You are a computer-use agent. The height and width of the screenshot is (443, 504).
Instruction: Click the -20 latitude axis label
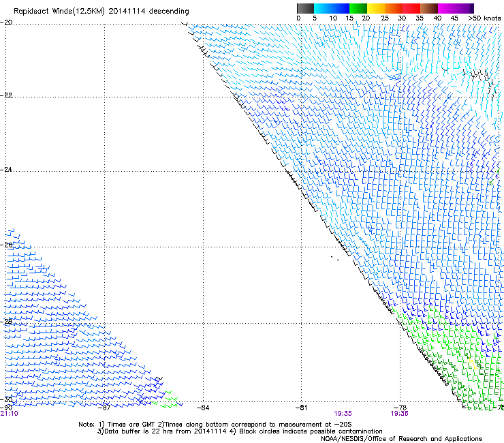[6, 22]
